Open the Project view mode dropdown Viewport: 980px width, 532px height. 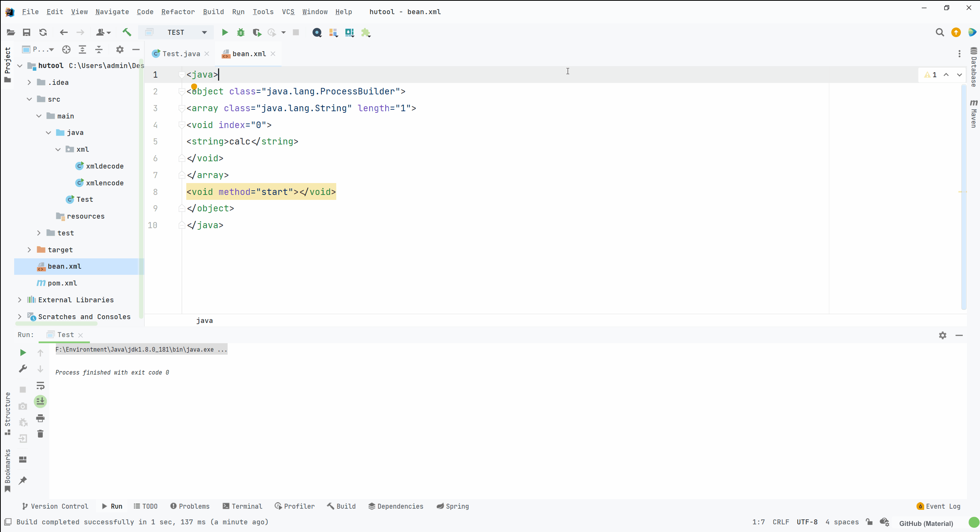point(38,49)
